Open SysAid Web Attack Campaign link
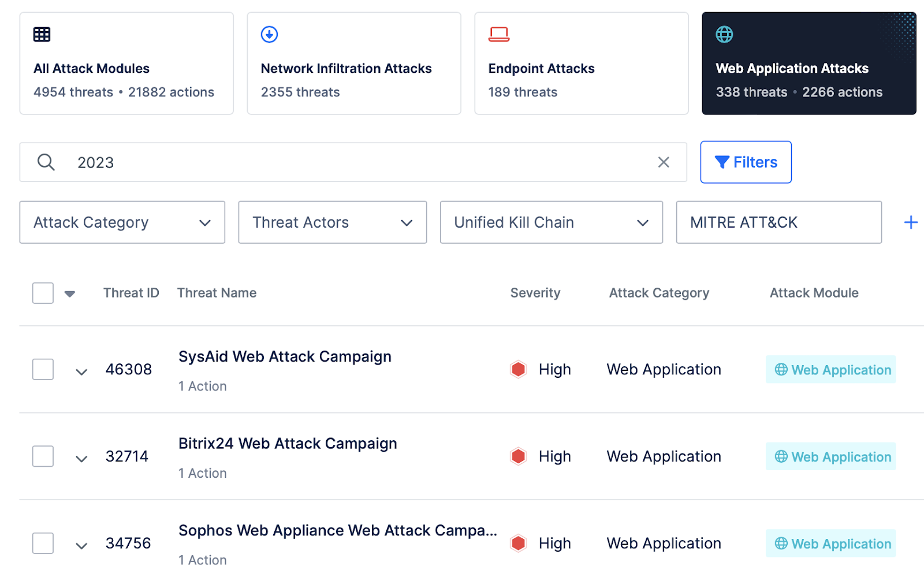This screenshot has width=924, height=584. coord(285,356)
